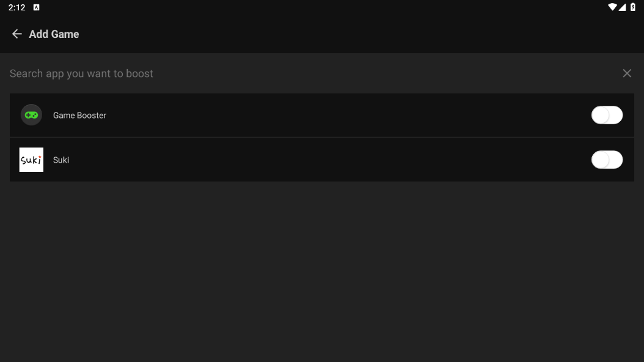The height and width of the screenshot is (362, 644).
Task: Enable boost toggle for Game Booster
Action: coord(607,115)
